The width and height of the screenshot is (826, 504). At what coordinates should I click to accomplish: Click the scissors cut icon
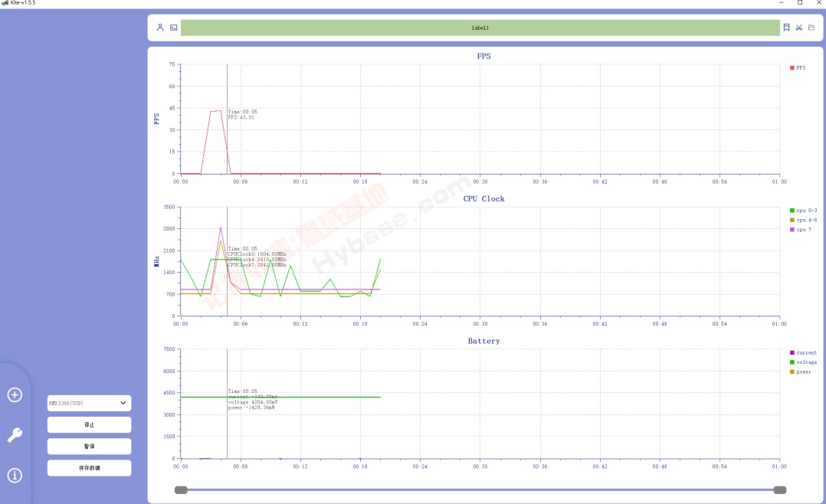pyautogui.click(x=799, y=28)
